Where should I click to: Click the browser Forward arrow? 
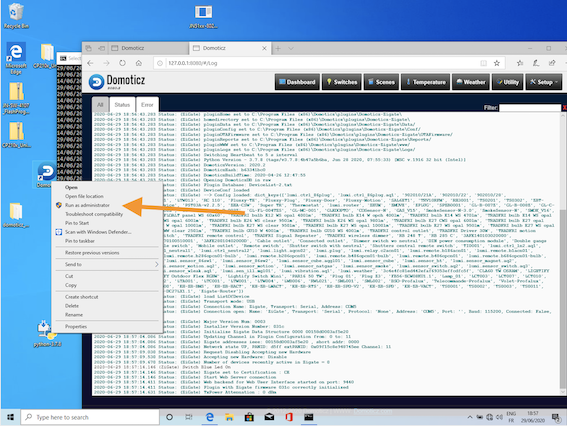point(106,63)
